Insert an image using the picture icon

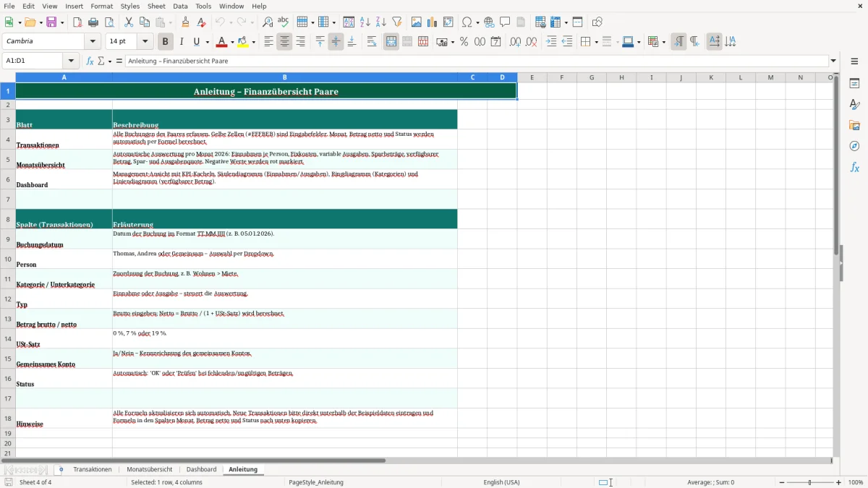pos(416,22)
